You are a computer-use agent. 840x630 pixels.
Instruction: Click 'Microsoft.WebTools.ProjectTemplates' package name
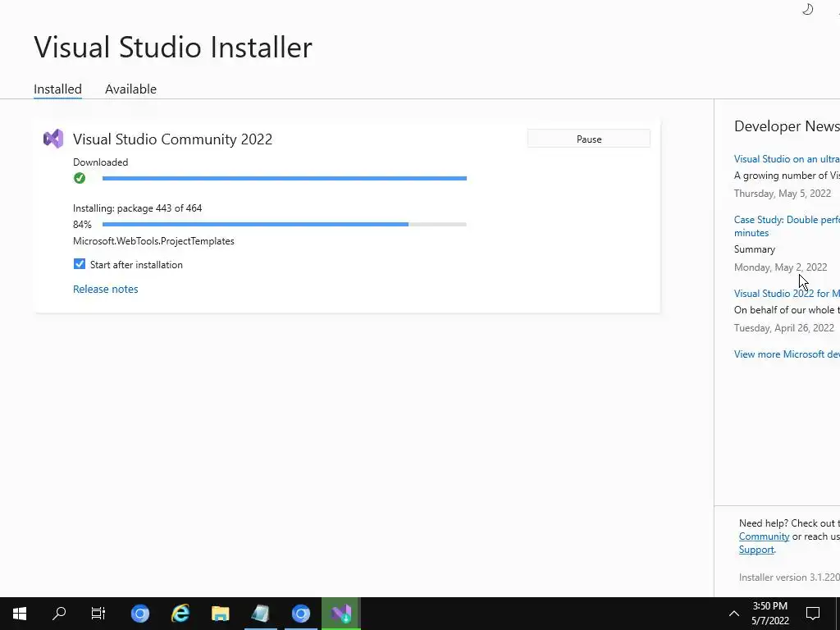153,241
